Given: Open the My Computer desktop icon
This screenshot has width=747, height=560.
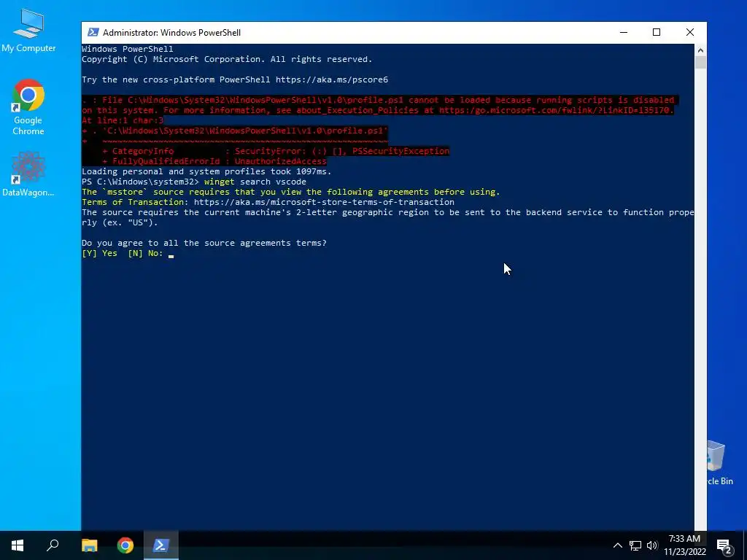Looking at the screenshot, I should tap(28, 30).
